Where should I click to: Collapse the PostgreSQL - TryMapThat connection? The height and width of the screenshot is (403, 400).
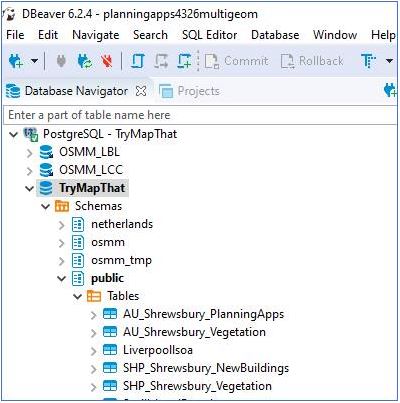point(13,135)
